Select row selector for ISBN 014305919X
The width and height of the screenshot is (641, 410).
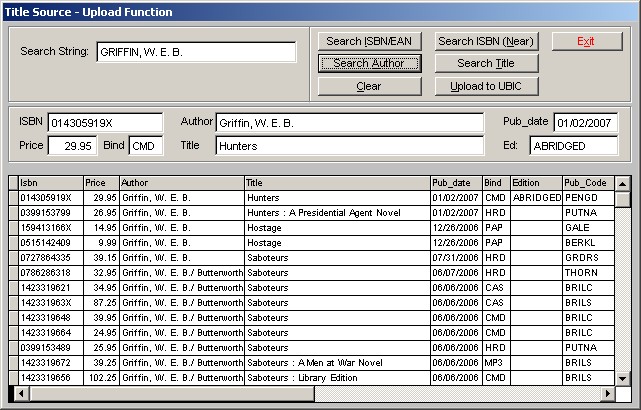pyautogui.click(x=13, y=198)
